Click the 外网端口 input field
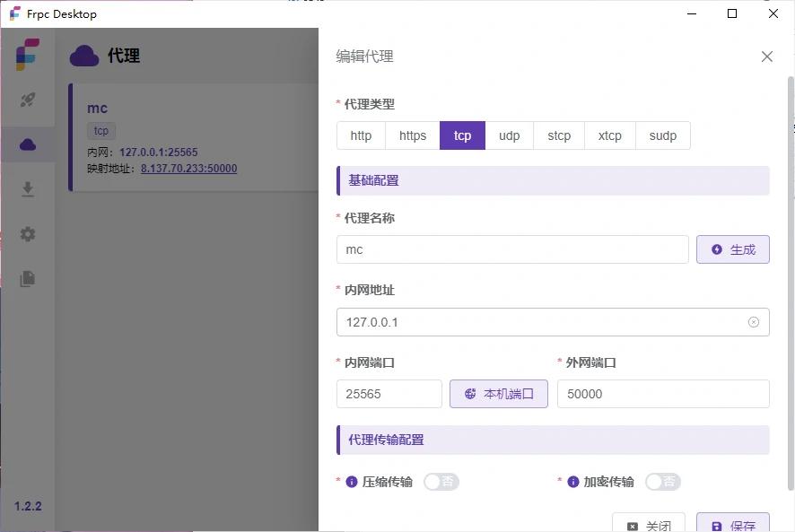The height and width of the screenshot is (532, 795). coord(662,394)
